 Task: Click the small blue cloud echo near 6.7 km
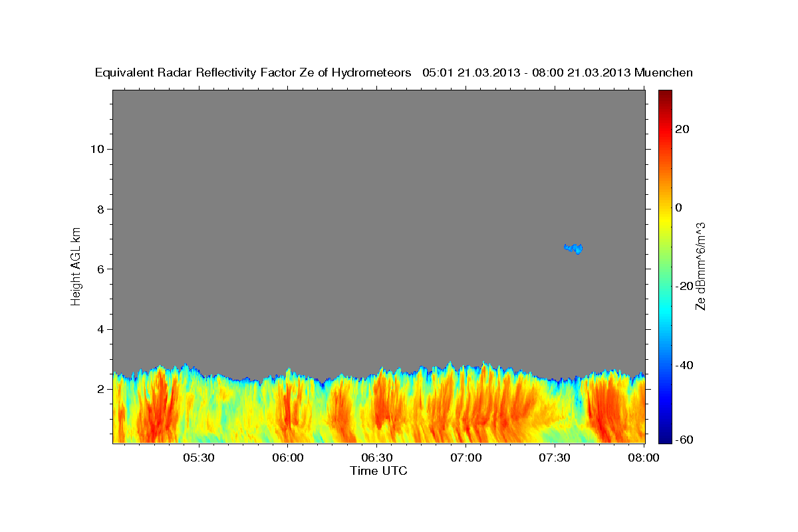[573, 249]
